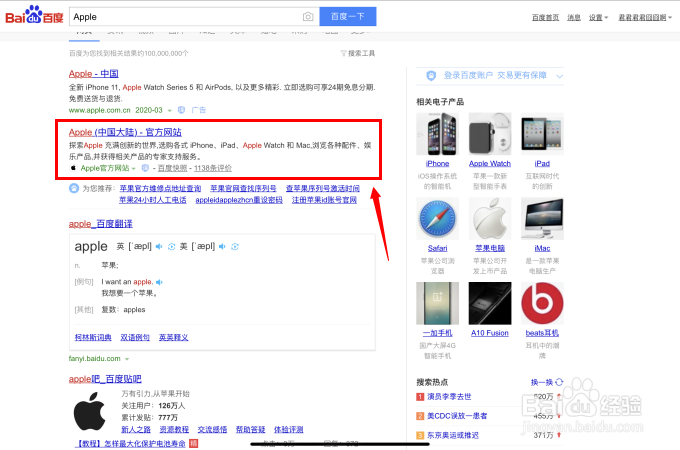Image resolution: width=680 pixels, height=450 pixels.
Task: Open 1138条评价 reviews link
Action: coord(212,168)
